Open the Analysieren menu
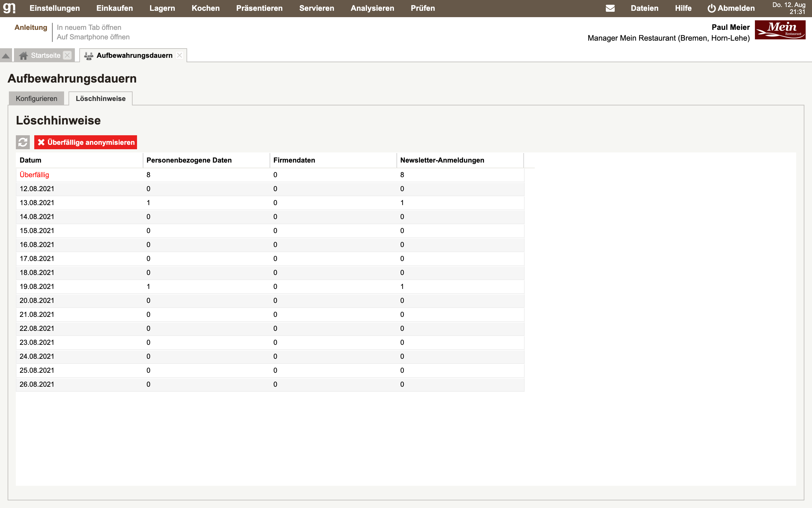This screenshot has height=508, width=812. point(372,8)
